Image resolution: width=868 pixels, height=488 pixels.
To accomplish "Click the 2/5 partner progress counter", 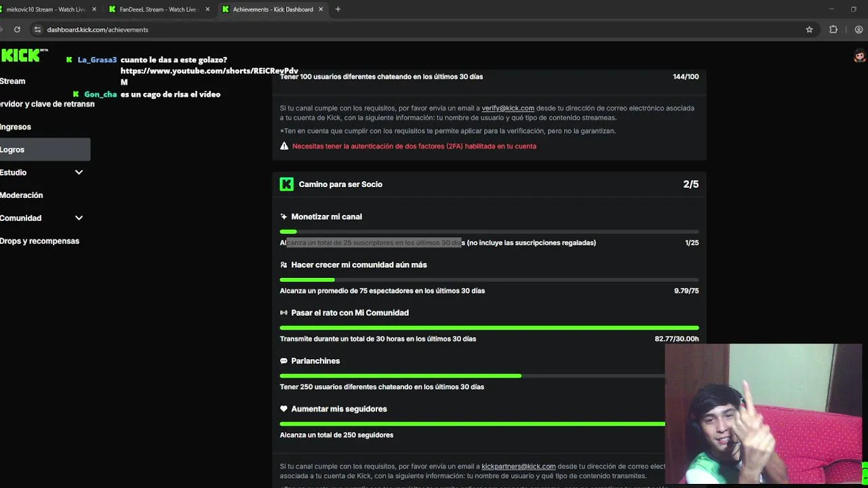I will 690,184.
